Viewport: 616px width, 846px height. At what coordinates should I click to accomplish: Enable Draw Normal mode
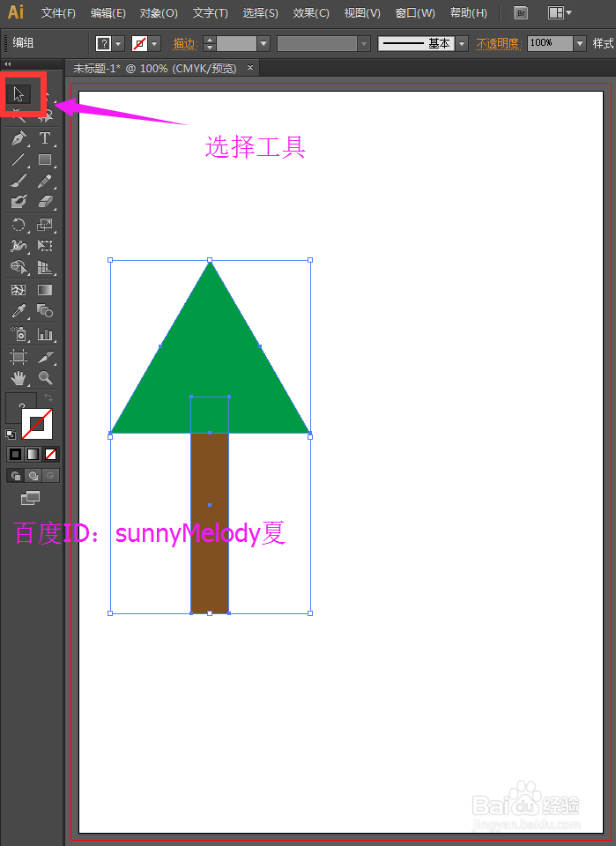15,475
